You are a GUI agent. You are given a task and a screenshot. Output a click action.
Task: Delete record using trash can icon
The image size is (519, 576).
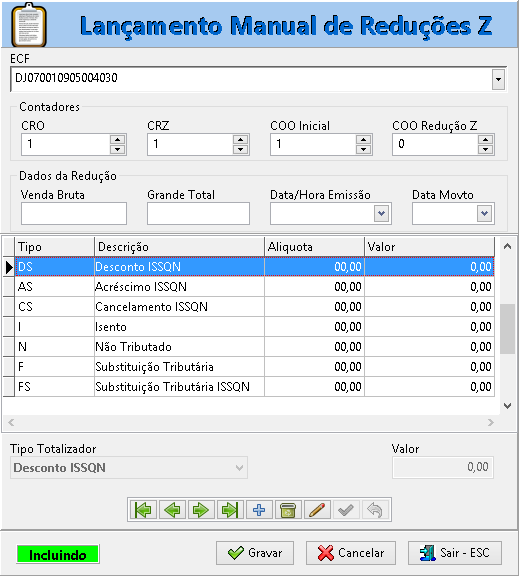[x=288, y=510]
